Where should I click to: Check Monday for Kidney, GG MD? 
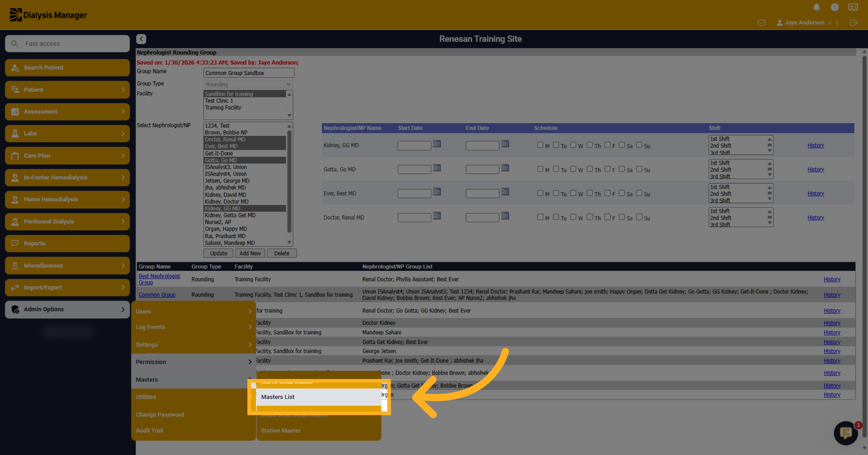pos(540,145)
